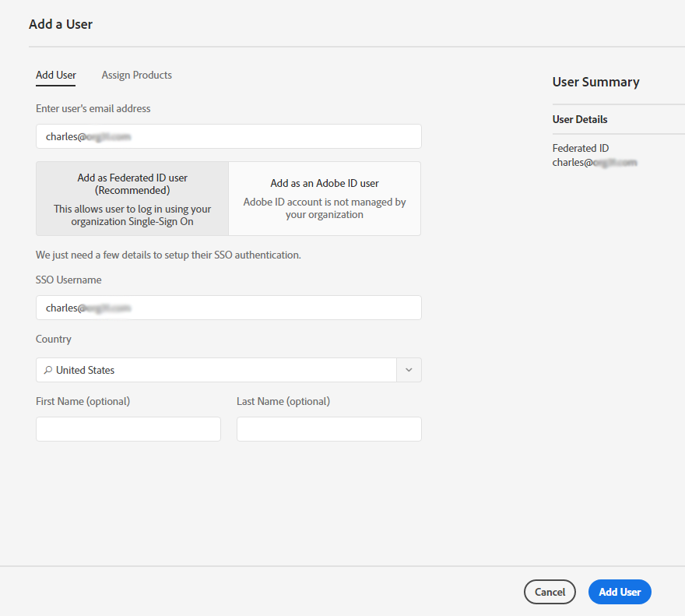Open the Country dropdown chevron
Image resolution: width=685 pixels, height=616 pixels.
[409, 370]
